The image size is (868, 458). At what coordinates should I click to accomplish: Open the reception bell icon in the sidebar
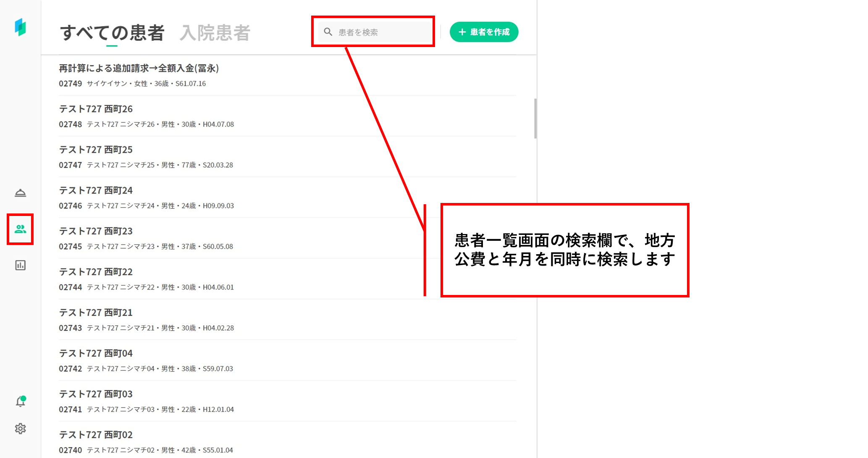(20, 193)
